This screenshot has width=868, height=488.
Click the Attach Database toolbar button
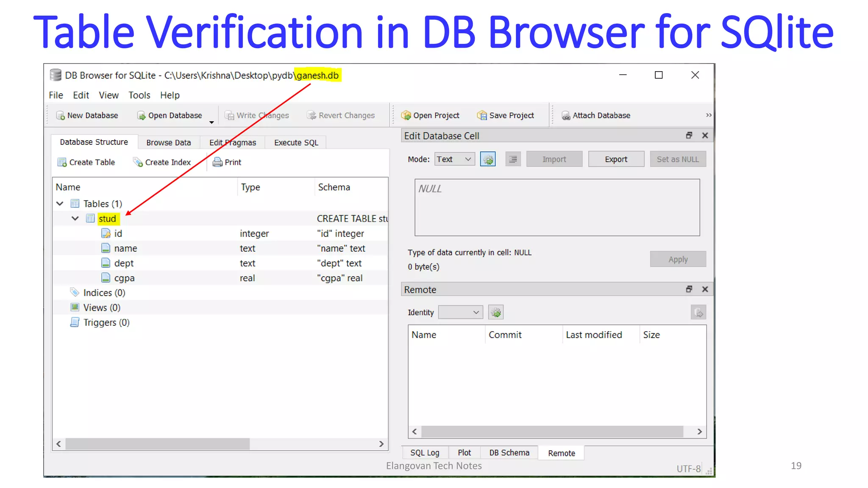click(596, 116)
